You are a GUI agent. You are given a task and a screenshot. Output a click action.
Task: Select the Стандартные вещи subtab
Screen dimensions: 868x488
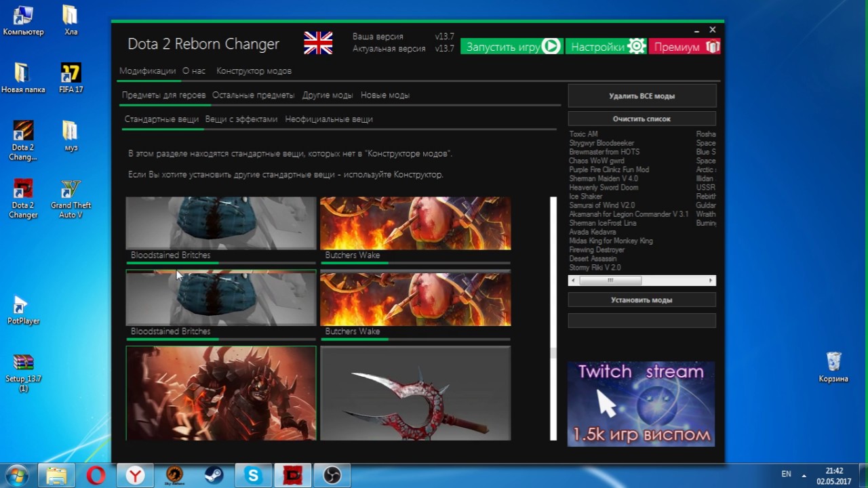(161, 119)
